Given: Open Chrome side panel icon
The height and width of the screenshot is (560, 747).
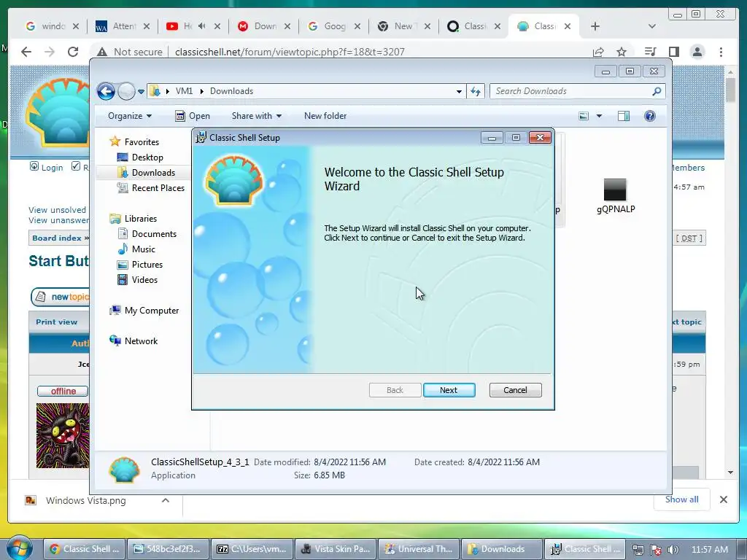Looking at the screenshot, I should coord(673,52).
